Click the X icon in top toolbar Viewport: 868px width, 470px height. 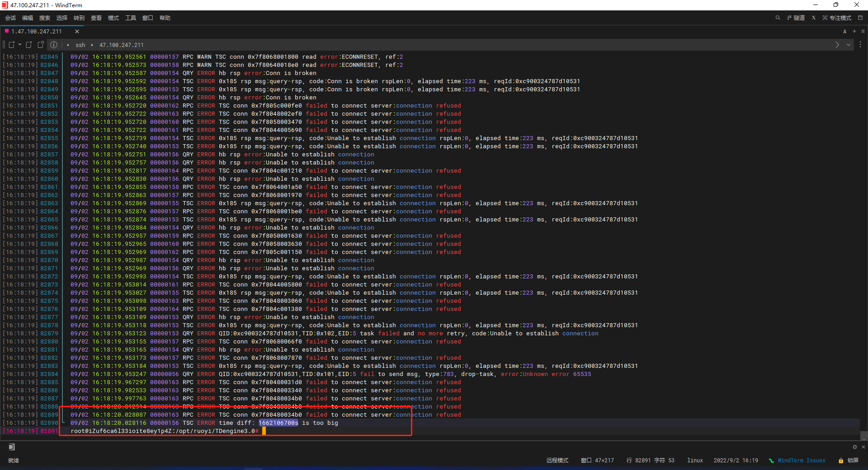(814, 18)
